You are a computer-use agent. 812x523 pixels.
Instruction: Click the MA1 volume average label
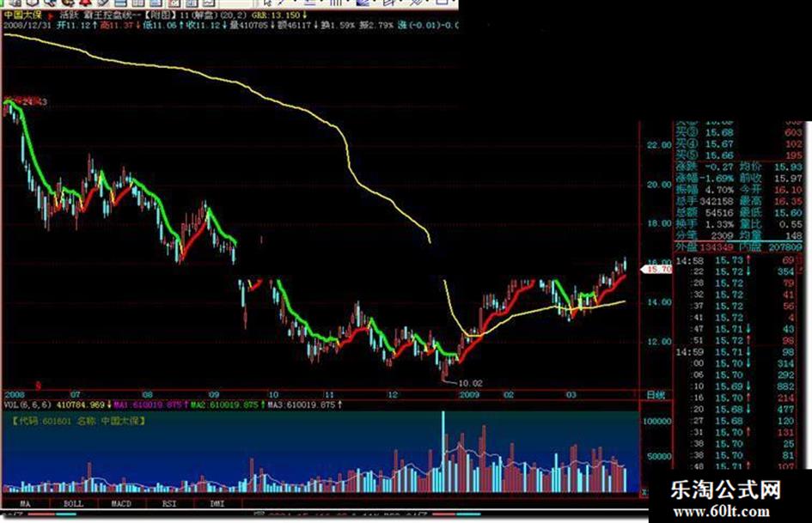(x=150, y=404)
